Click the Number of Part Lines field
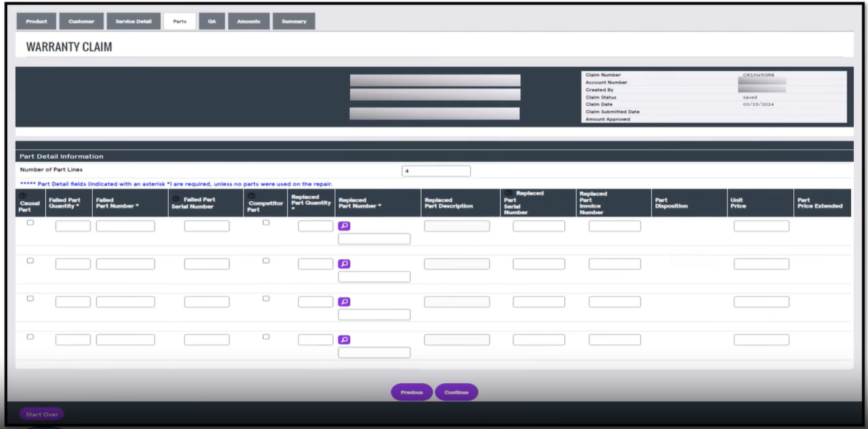Screen dimensions: 868x429 tap(436, 171)
